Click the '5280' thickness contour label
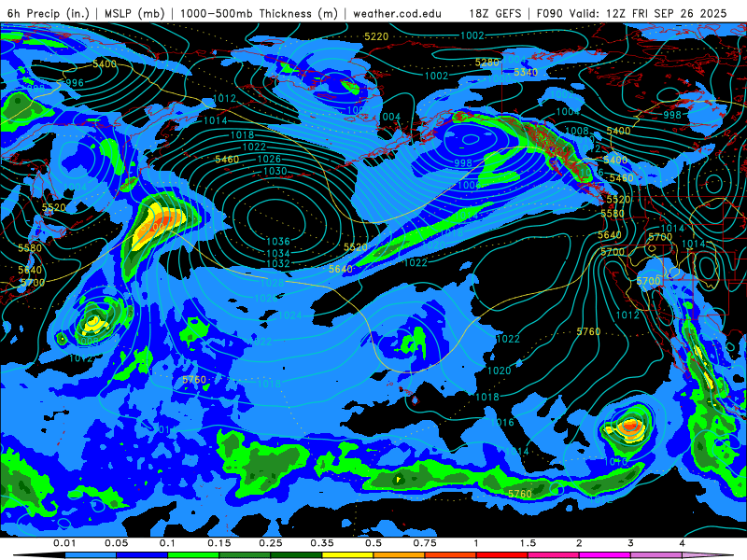The image size is (747, 560). pos(486,63)
